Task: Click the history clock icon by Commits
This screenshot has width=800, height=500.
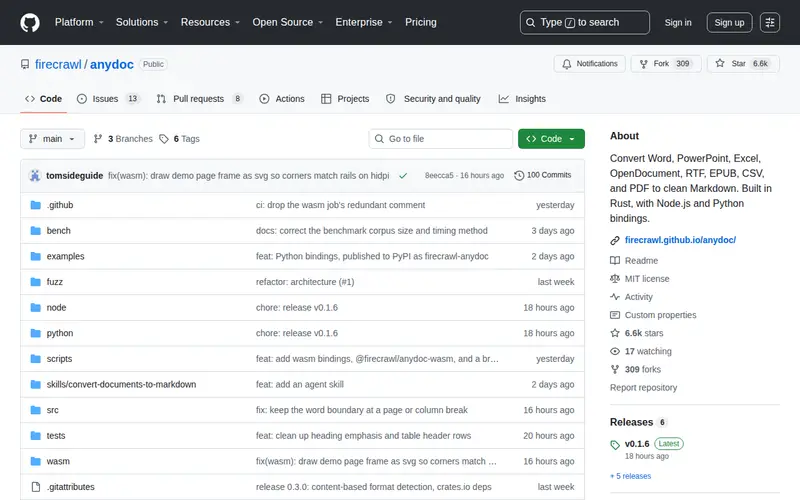Action: (519, 175)
